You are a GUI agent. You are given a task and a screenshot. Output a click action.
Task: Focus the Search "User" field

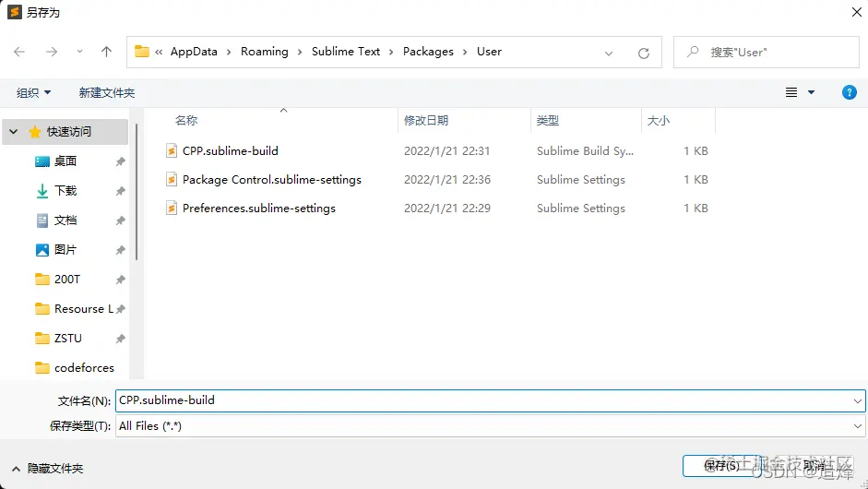point(767,52)
